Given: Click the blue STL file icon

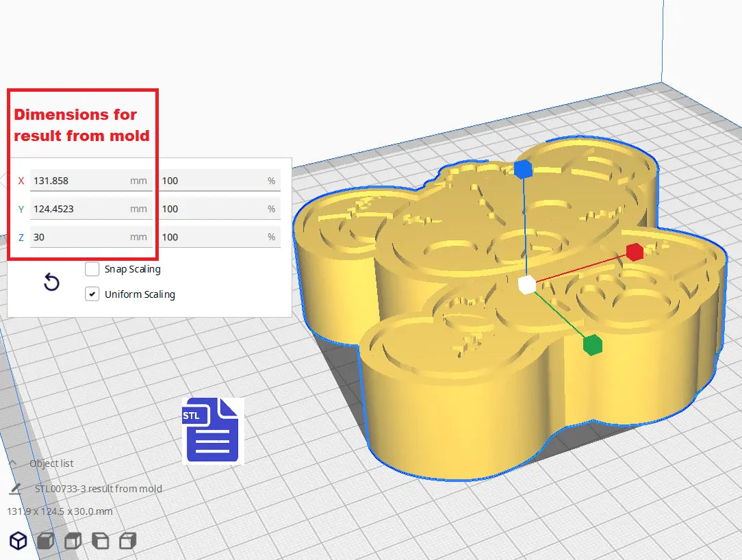Looking at the screenshot, I should point(212,431).
